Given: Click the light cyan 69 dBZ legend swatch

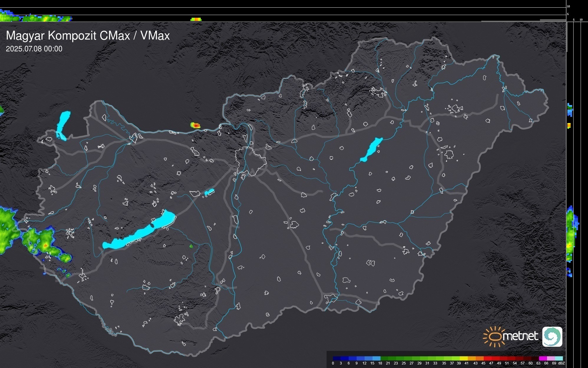Looking at the screenshot, I should click(559, 358).
